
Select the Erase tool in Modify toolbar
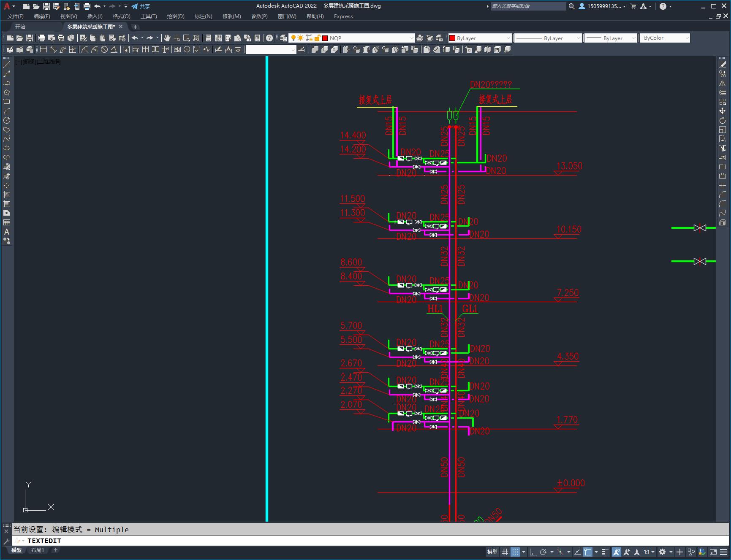tap(723, 65)
